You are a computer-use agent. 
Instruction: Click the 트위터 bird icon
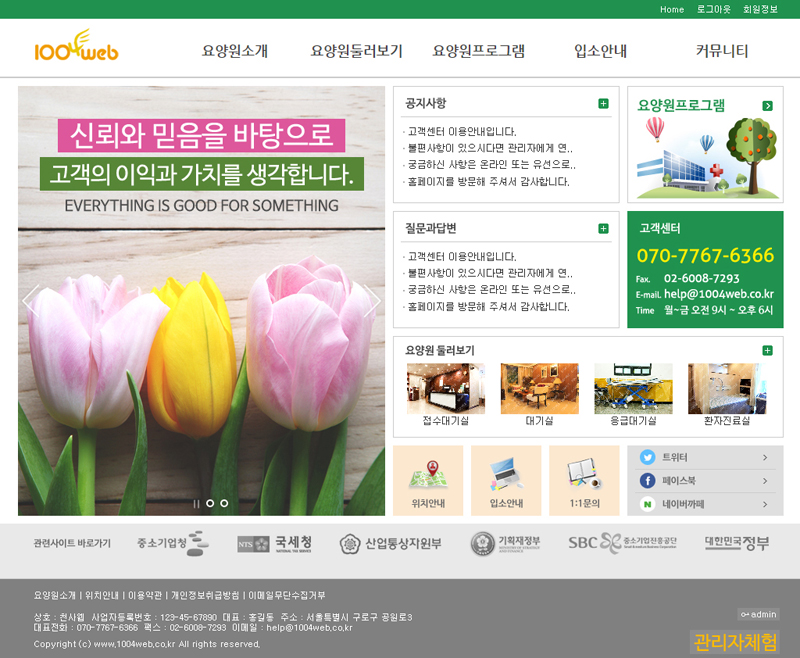(x=647, y=457)
